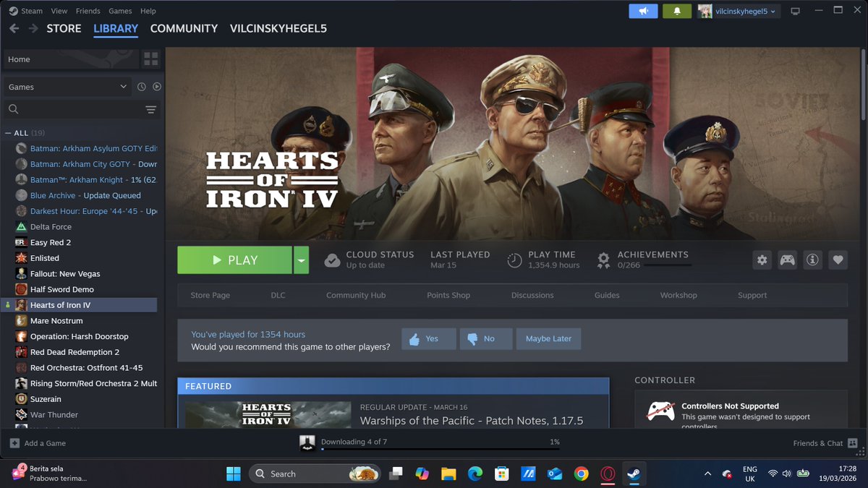
Task: Switch to Big Picture mode monitor icon
Action: pyautogui.click(x=796, y=11)
